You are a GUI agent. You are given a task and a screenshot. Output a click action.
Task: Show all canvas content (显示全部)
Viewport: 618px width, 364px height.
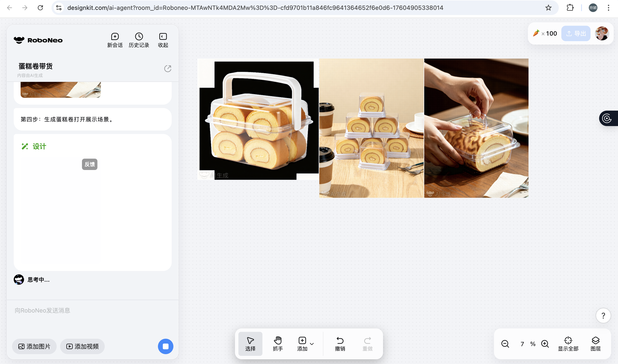tap(568, 343)
